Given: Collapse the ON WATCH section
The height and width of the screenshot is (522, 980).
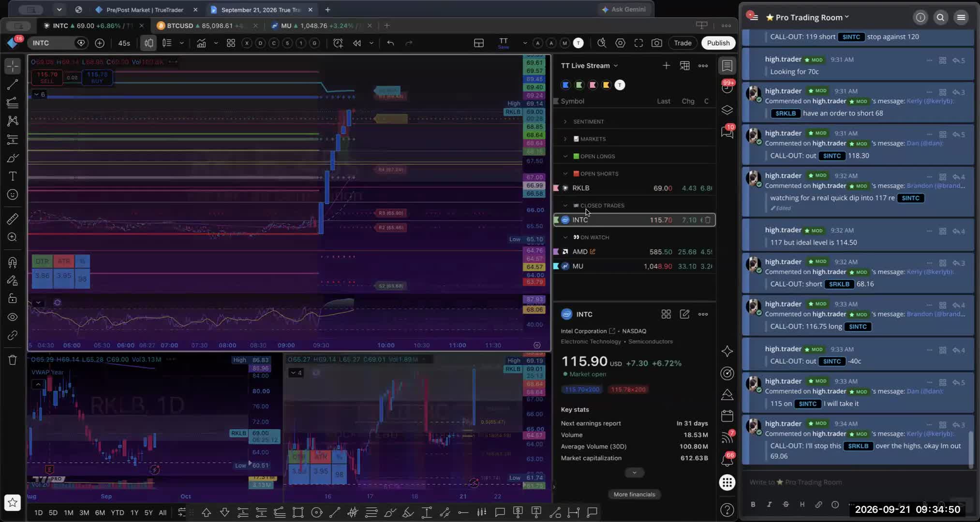Looking at the screenshot, I should point(565,237).
